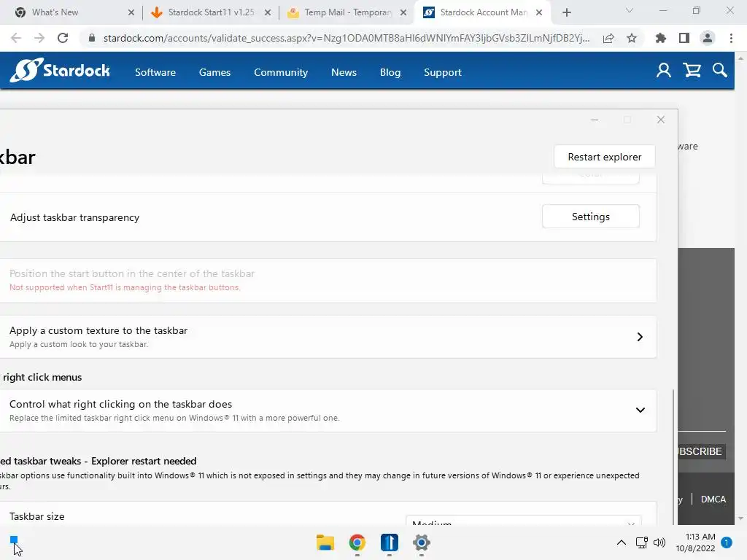
Task: Open taskbar transparency Settings button
Action: [591, 217]
